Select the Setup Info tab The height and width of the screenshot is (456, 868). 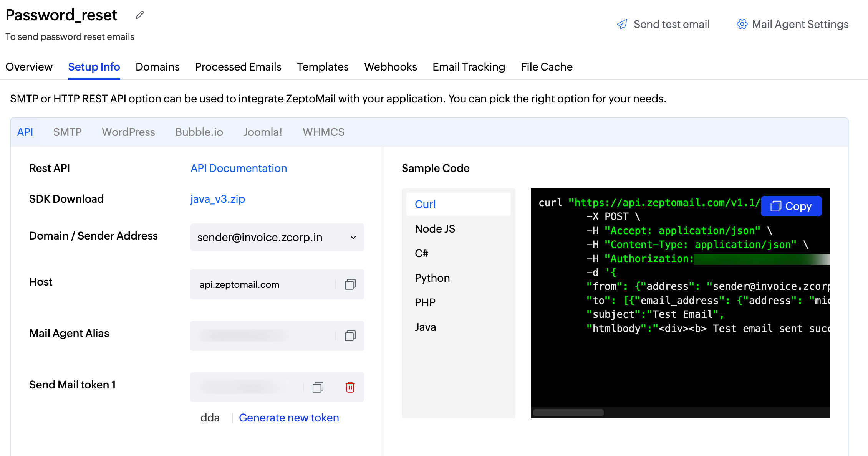coord(94,67)
